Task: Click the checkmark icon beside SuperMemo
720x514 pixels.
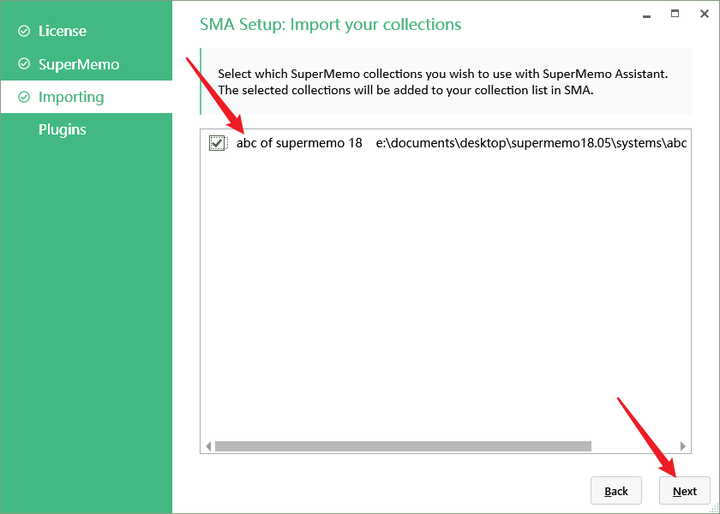Action: click(x=24, y=64)
